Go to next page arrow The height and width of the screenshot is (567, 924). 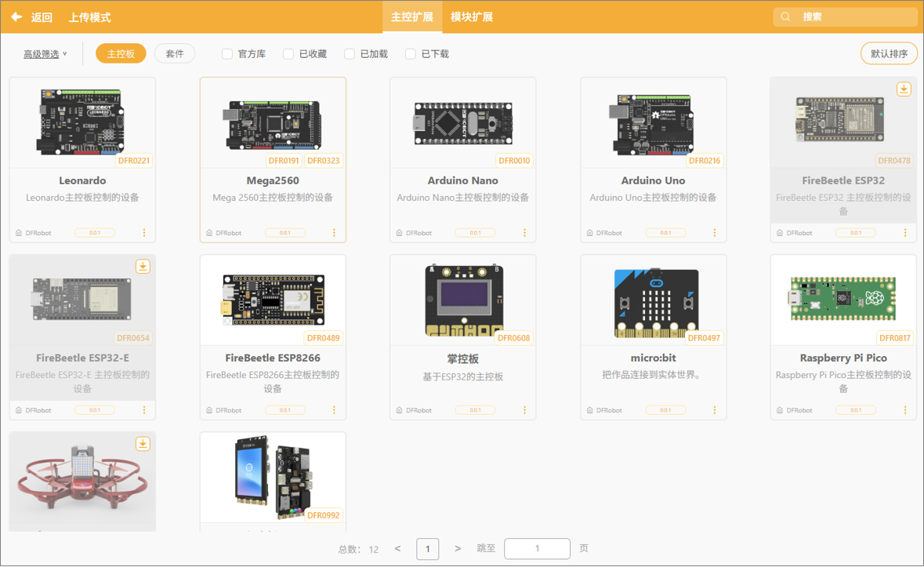tap(458, 549)
